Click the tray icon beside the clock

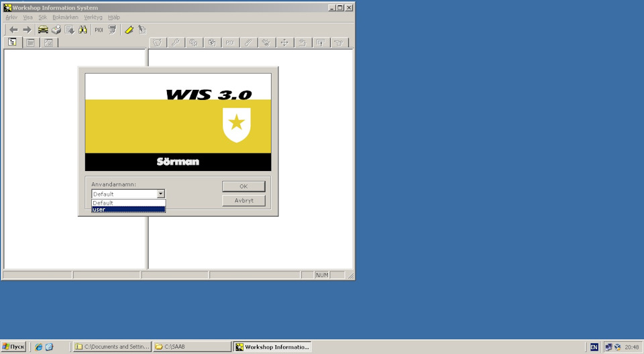click(617, 347)
